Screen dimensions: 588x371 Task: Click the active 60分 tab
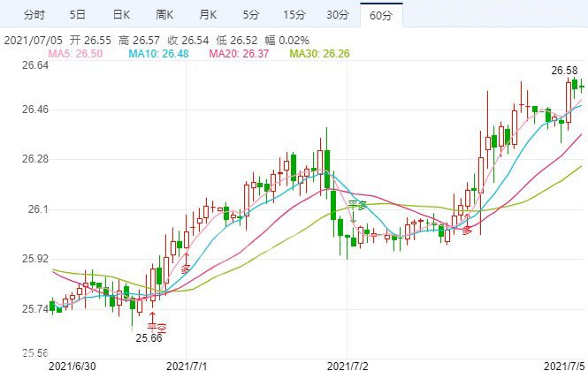[382, 15]
